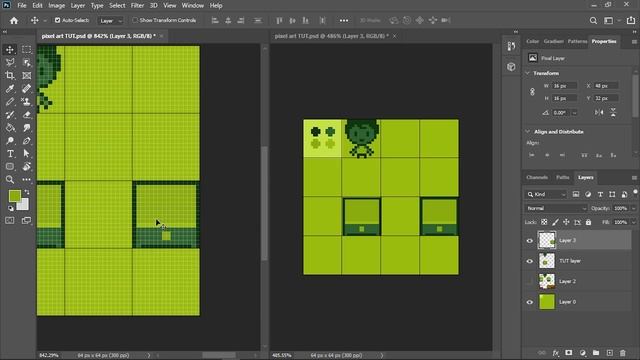Toggle lock all padlock icon
Viewport: 640px width, 360px height.
click(588, 222)
